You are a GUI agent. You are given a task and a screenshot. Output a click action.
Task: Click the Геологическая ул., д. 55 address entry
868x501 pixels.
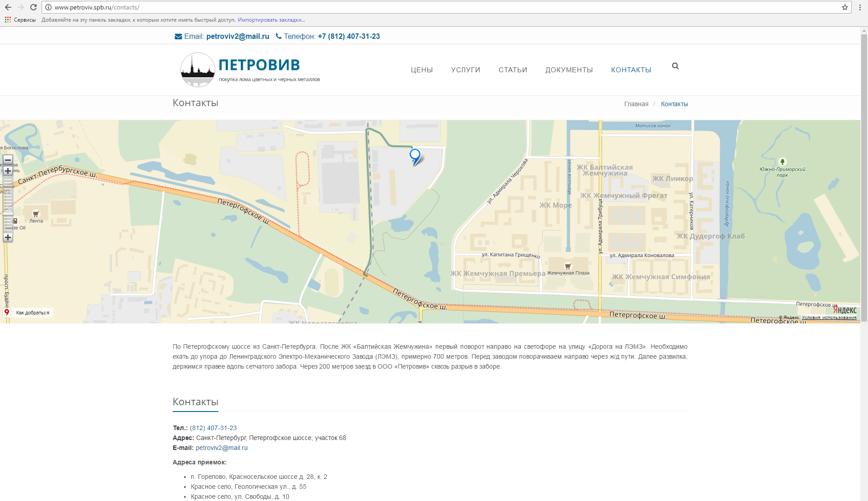click(x=249, y=487)
